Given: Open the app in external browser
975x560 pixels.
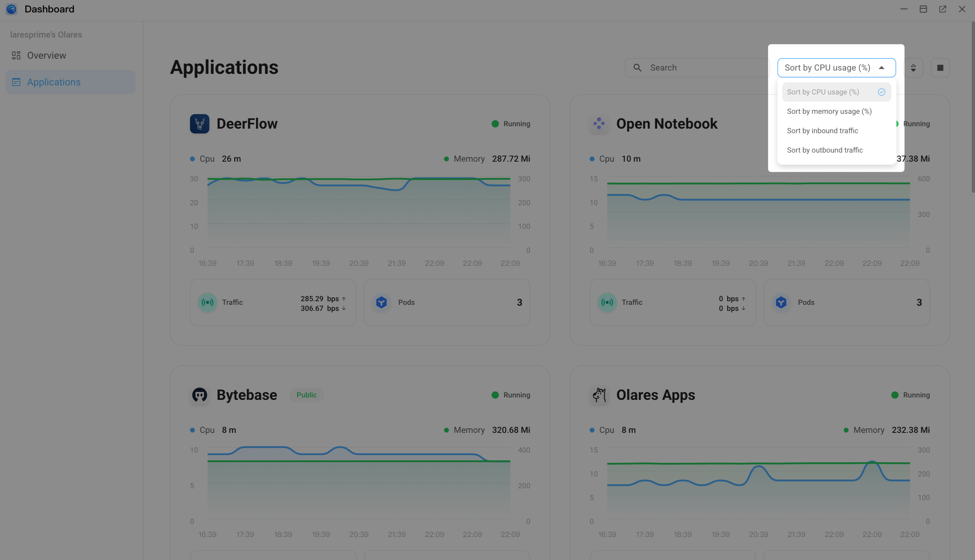Looking at the screenshot, I should click(x=942, y=9).
